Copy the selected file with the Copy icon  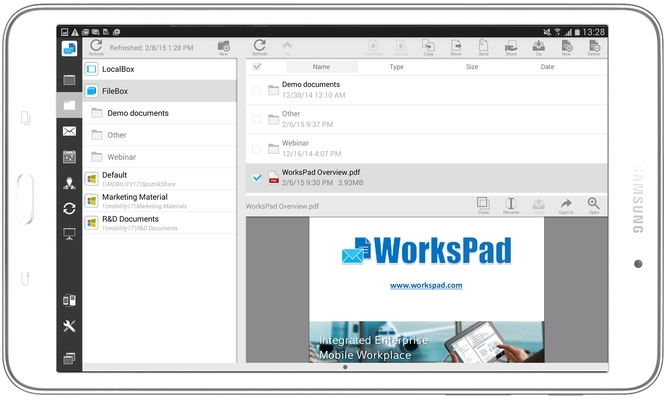pos(428,48)
